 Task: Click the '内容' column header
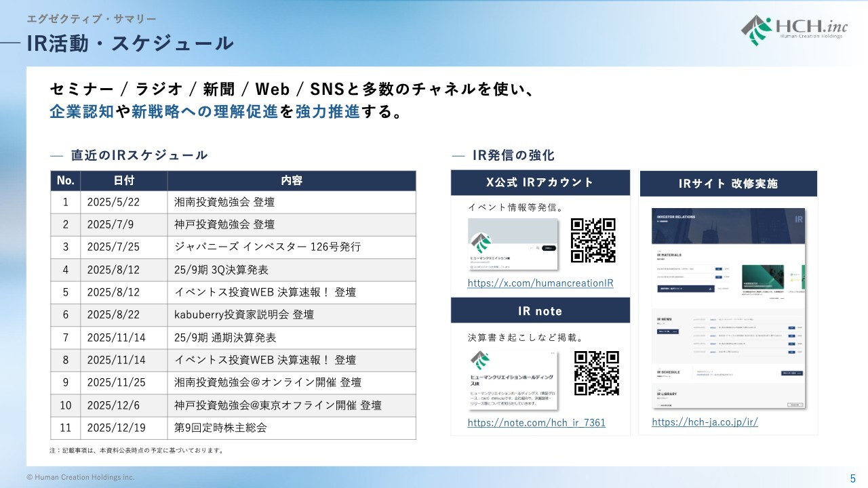(292, 180)
